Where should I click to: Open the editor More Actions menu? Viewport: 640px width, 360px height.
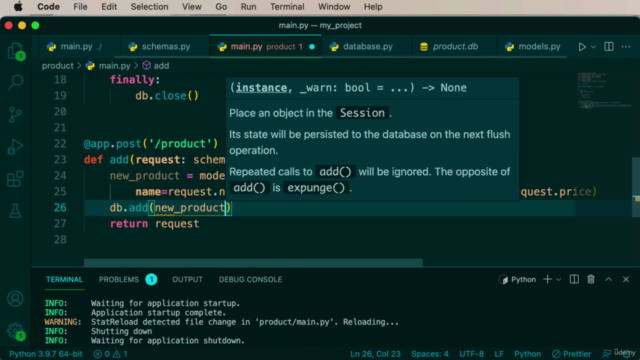coord(626,47)
